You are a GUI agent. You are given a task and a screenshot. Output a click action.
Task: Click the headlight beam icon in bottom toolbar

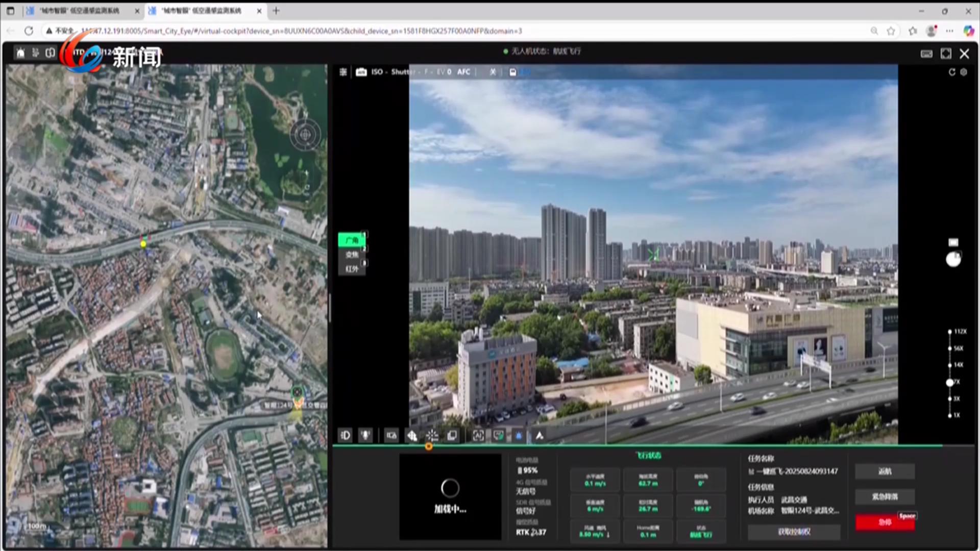tap(345, 435)
